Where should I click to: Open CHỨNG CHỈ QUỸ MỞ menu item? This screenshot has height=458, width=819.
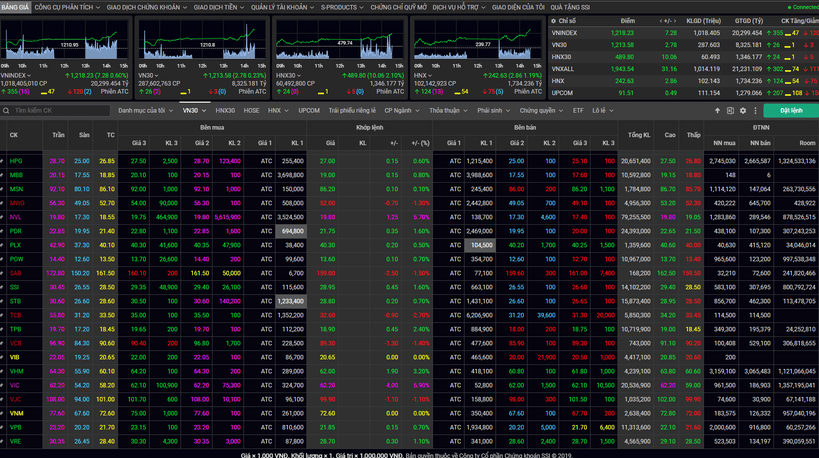399,7
